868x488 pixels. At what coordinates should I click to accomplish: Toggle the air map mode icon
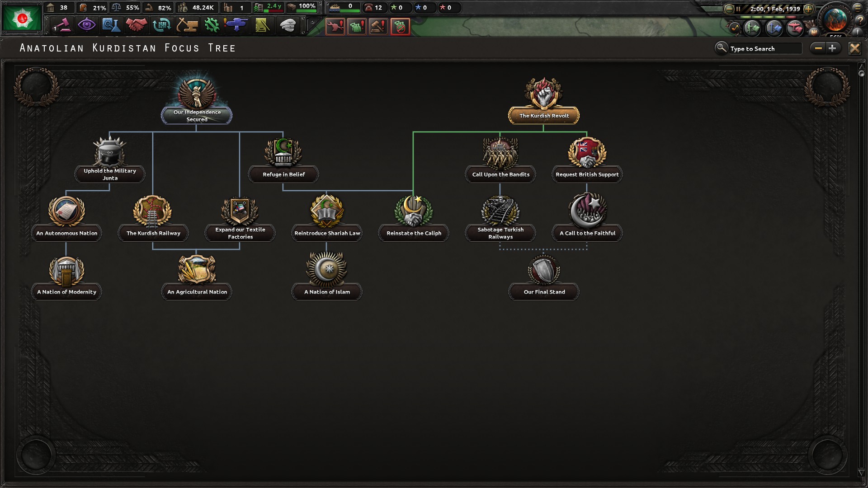click(x=795, y=28)
